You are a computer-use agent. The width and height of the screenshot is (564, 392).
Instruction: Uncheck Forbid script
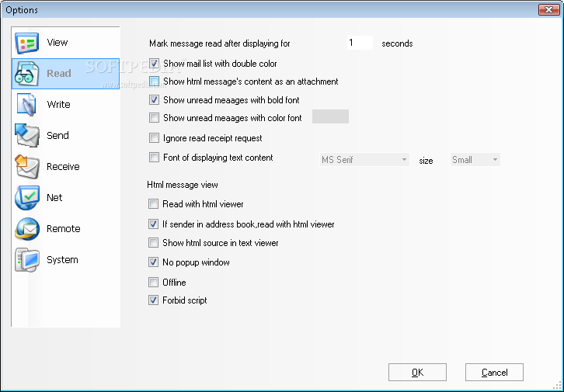tap(153, 300)
